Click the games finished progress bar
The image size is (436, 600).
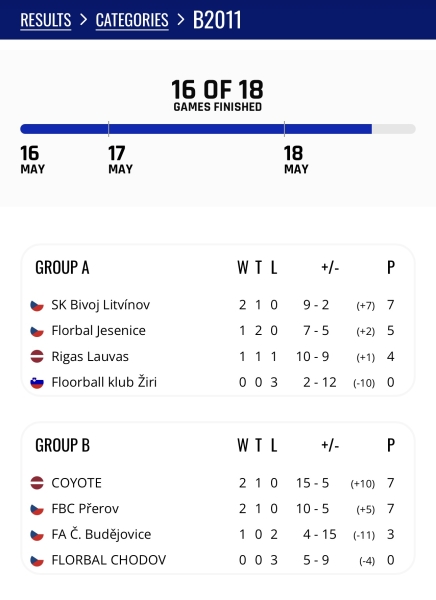pyautogui.click(x=218, y=129)
